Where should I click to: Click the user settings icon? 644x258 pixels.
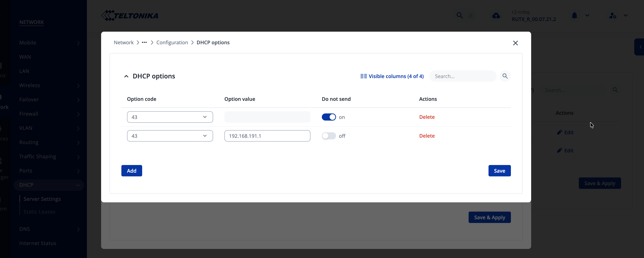tap(612, 15)
